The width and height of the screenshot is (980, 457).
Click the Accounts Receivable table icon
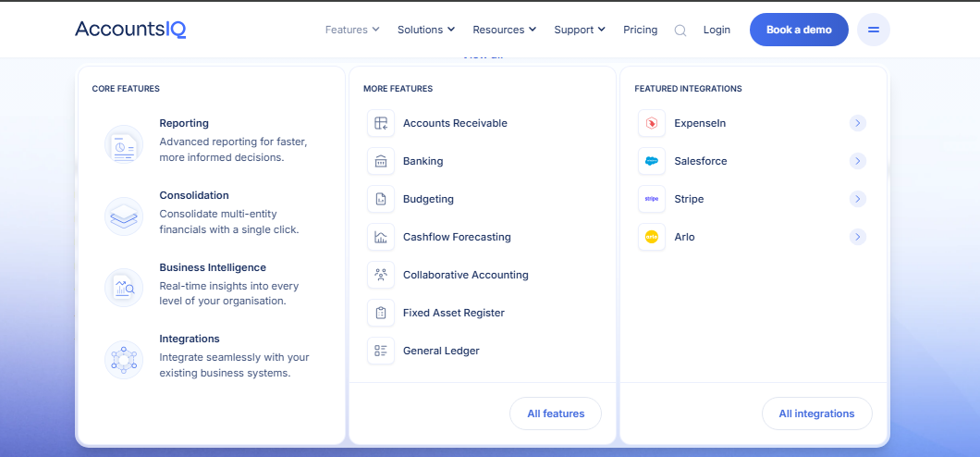pyautogui.click(x=381, y=123)
